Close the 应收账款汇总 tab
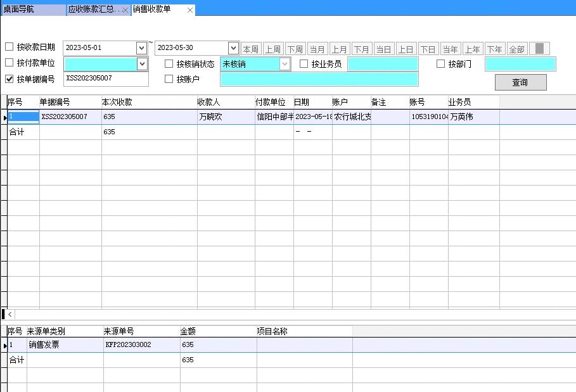This screenshot has height=392, width=576. pos(125,10)
